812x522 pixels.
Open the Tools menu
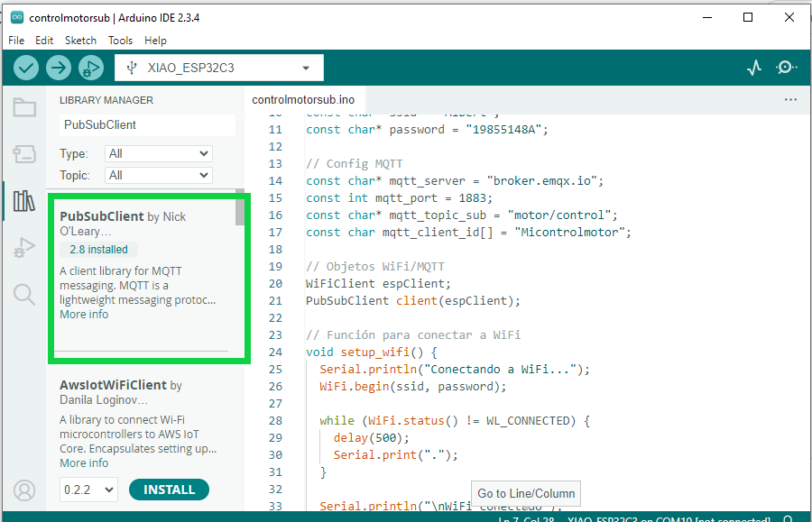click(120, 41)
